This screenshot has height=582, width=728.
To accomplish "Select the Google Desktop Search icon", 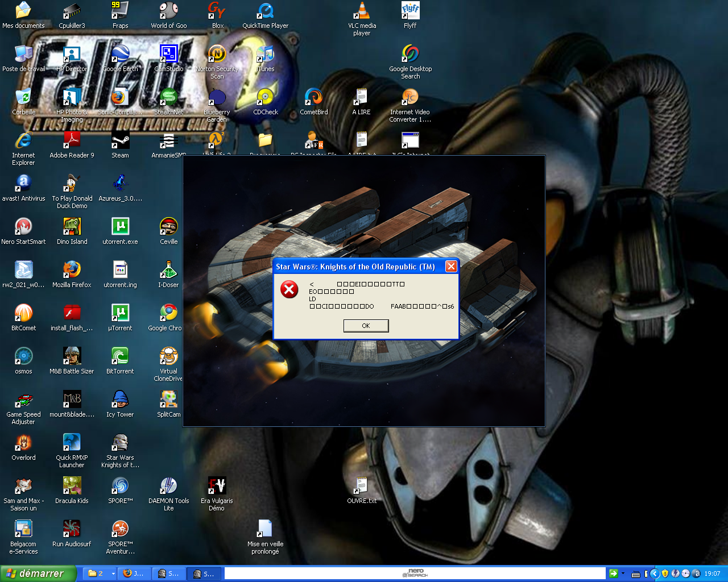I will [410, 62].
